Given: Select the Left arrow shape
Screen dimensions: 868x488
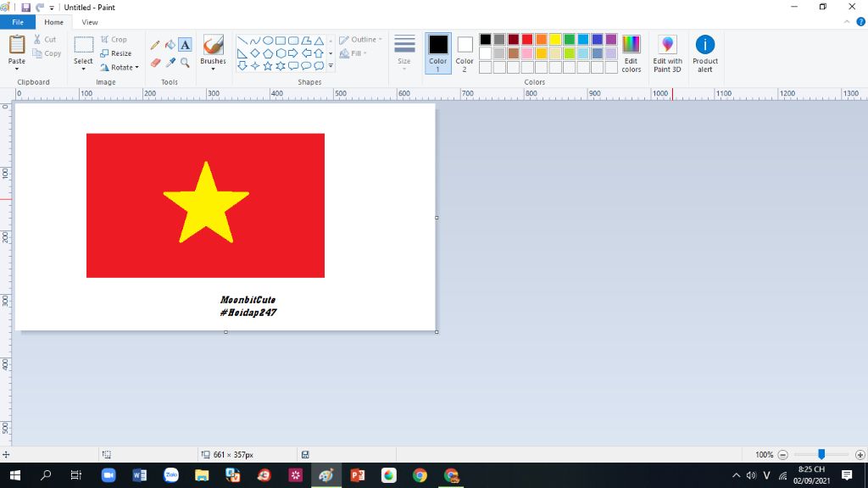Looking at the screenshot, I should click(306, 53).
